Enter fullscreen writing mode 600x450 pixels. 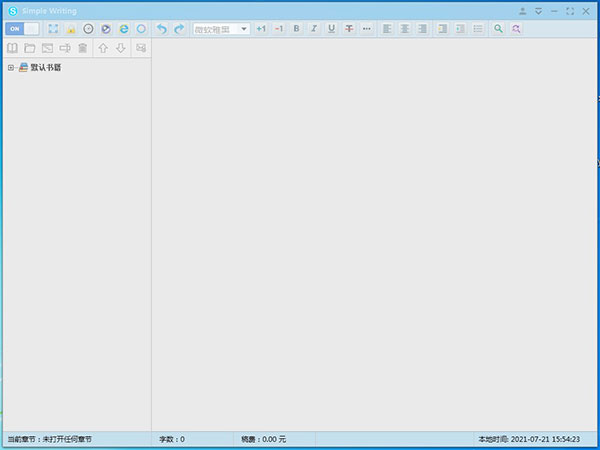pyautogui.click(x=53, y=29)
